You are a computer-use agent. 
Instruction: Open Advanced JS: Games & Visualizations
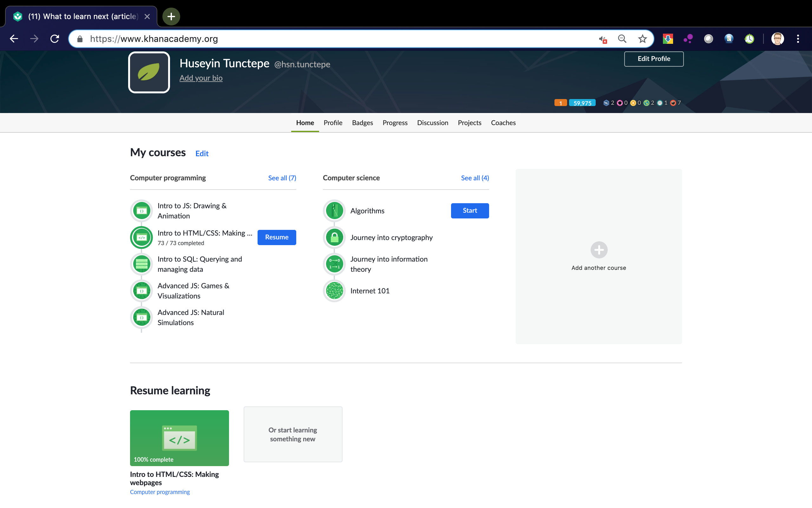pyautogui.click(x=193, y=291)
